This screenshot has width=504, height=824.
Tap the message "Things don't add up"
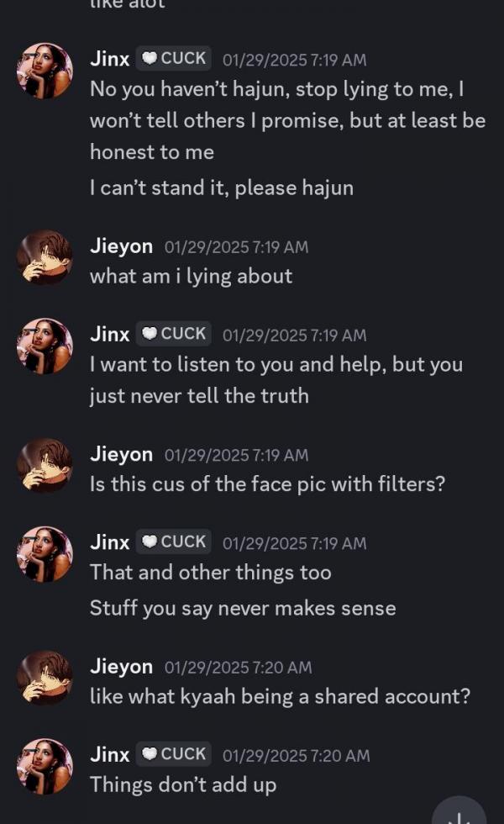tap(182, 785)
